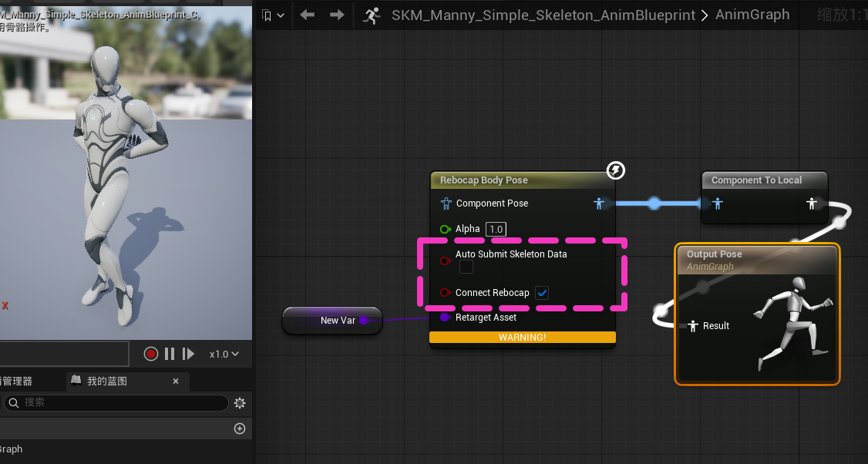Open the My Blueprint settings gear
The image size is (868, 464).
click(240, 403)
